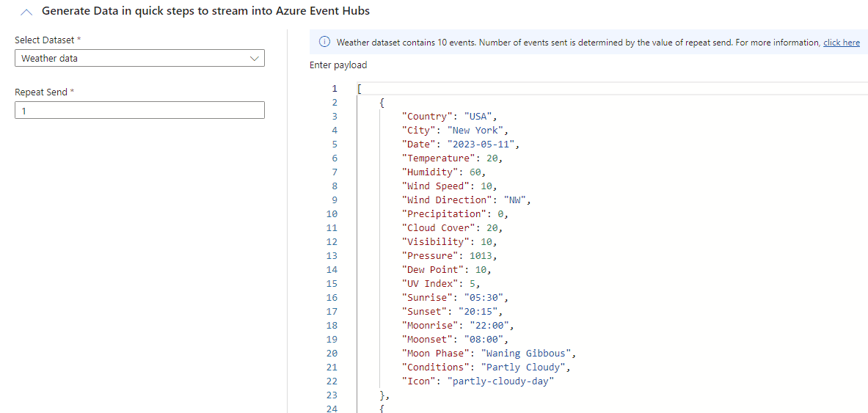Click the "Sunrise": "05:30" line
This screenshot has height=413, width=868.
pyautogui.click(x=454, y=297)
